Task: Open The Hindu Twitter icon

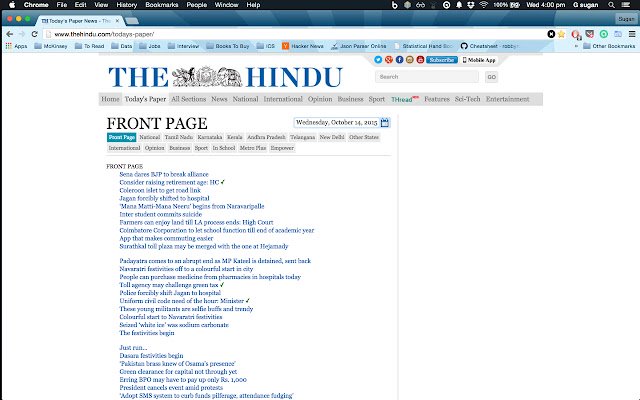Action: coord(378,60)
